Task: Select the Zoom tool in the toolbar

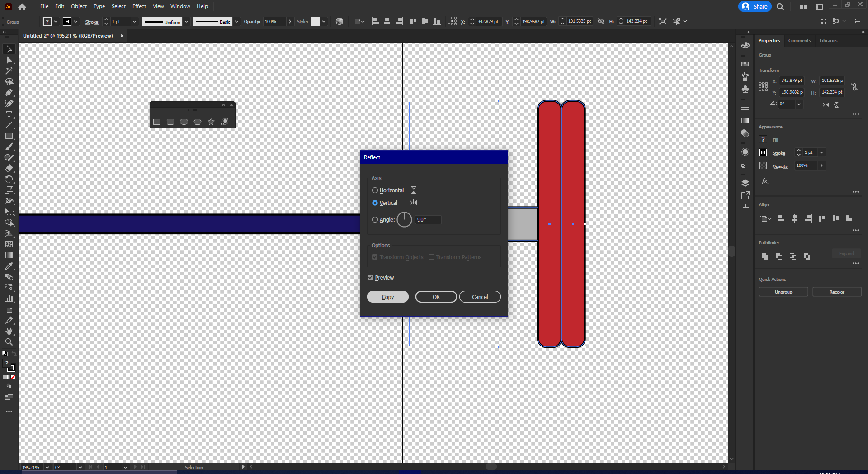Action: pyautogui.click(x=9, y=342)
